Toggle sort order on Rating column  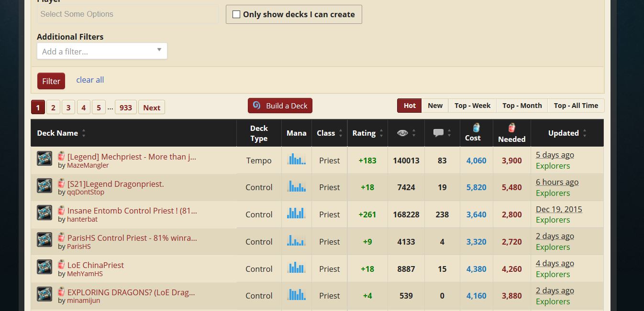[x=381, y=133]
